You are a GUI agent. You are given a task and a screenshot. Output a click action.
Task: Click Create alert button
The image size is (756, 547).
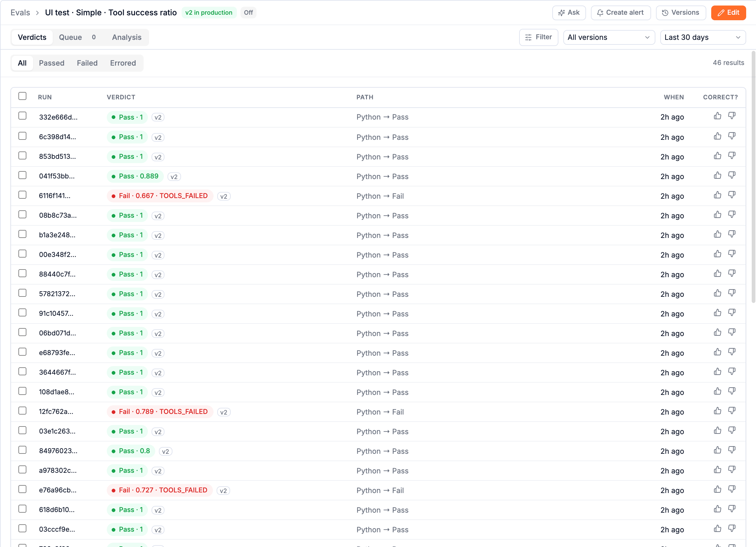[x=620, y=13]
